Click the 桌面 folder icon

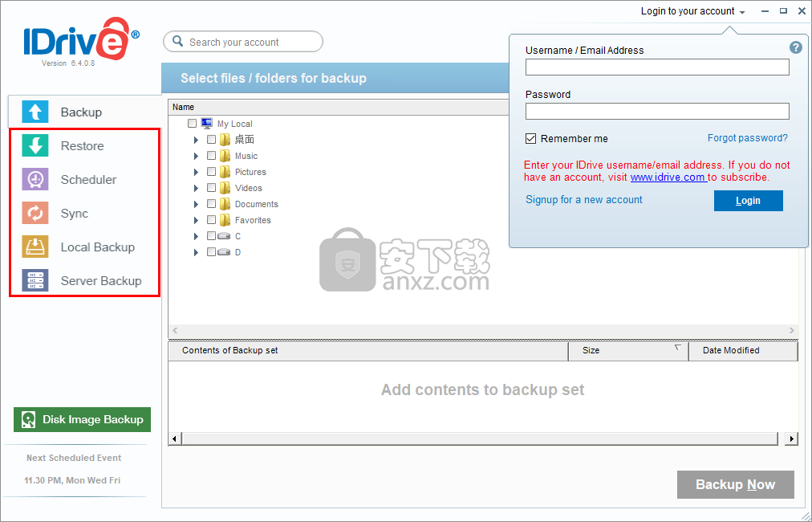[x=225, y=140]
